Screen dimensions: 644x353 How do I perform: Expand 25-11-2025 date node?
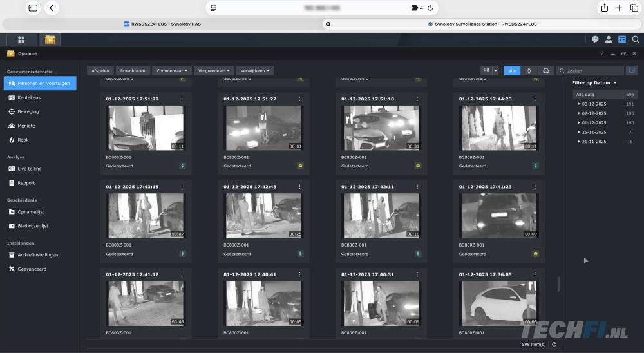click(579, 132)
